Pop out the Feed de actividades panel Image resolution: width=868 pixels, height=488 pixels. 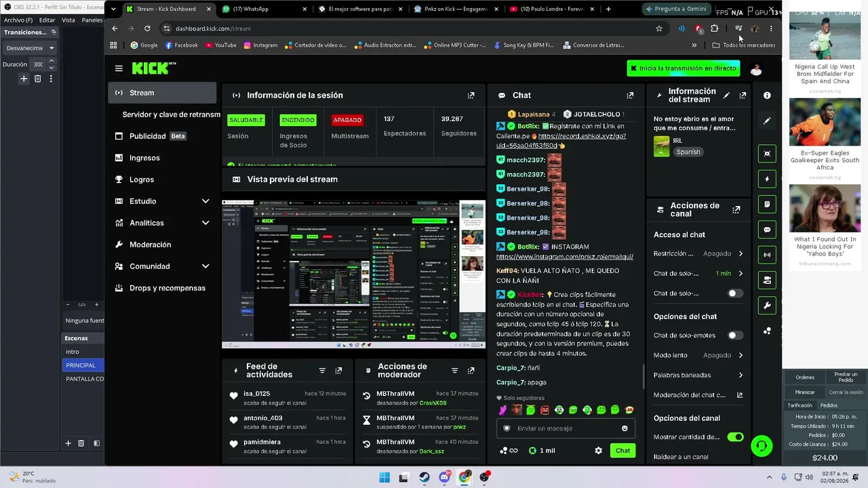tap(338, 371)
